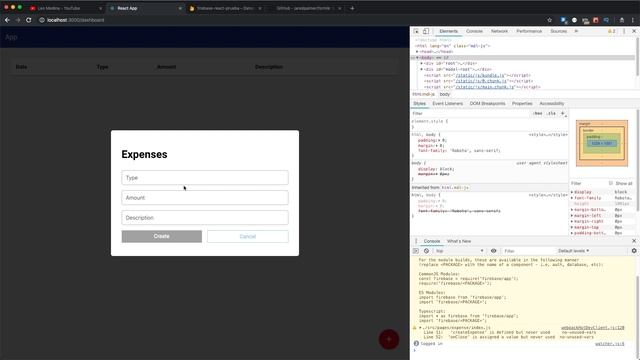Switch to the YouTube browser tab

(x=65, y=8)
